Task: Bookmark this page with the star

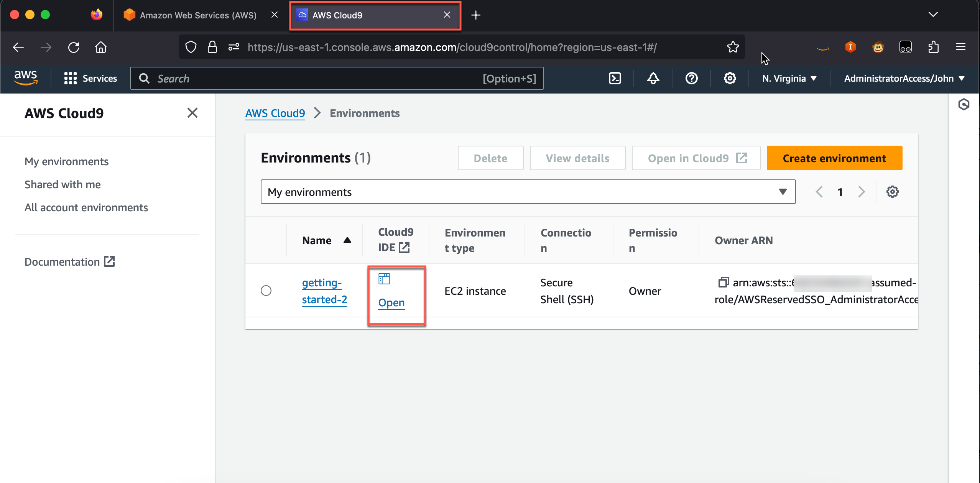Action: point(733,47)
